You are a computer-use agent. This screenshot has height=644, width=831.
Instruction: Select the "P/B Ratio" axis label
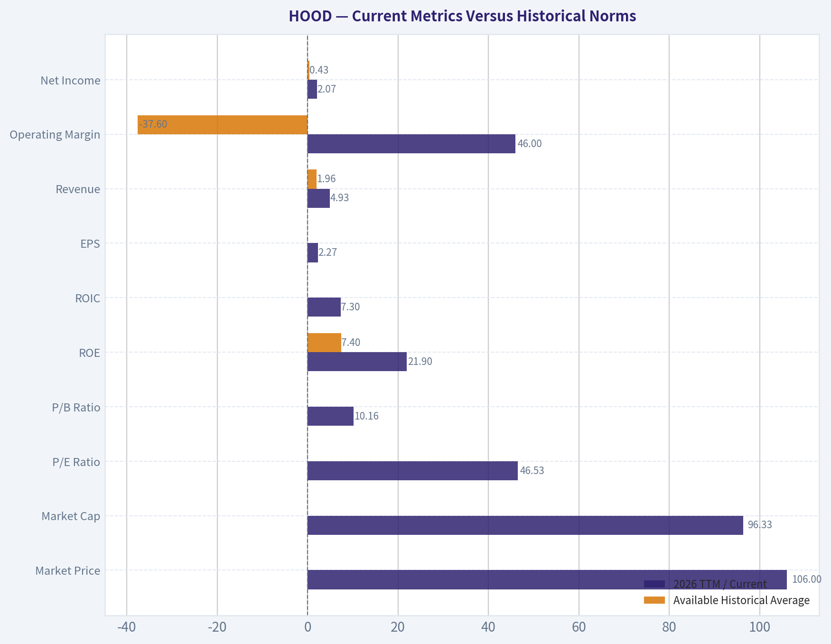(x=76, y=408)
